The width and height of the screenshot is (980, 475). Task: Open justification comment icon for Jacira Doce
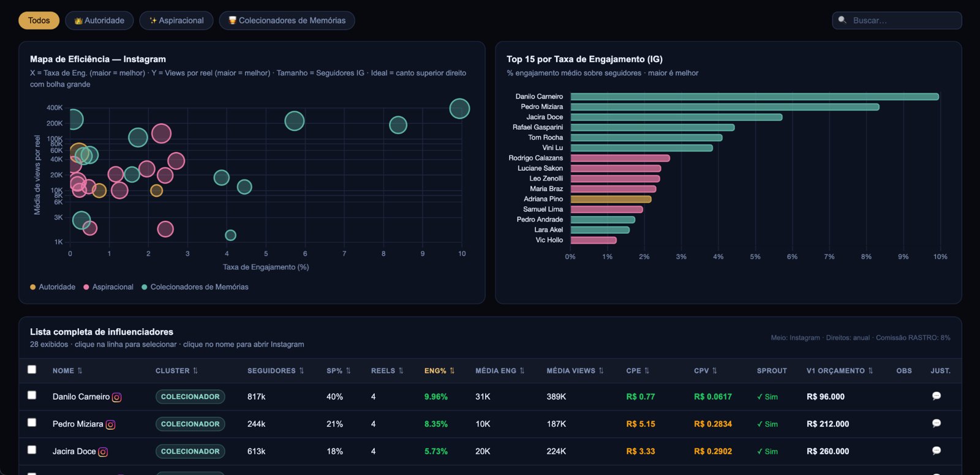point(936,451)
